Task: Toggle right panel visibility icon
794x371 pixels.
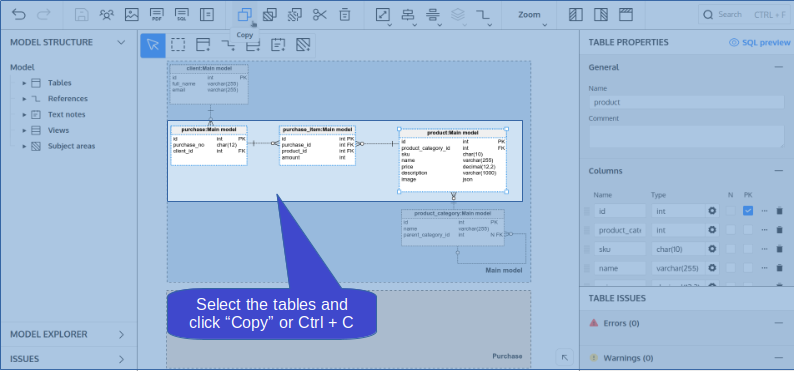Action: point(601,15)
